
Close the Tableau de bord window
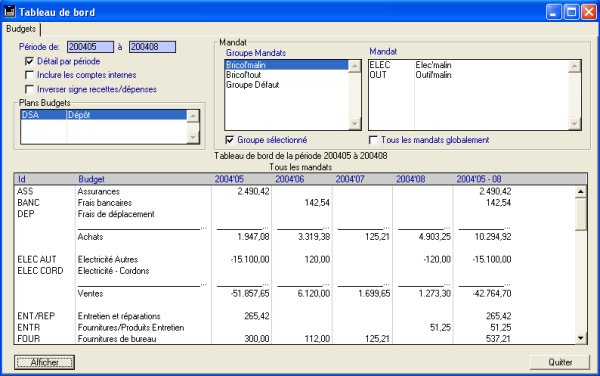(589, 12)
